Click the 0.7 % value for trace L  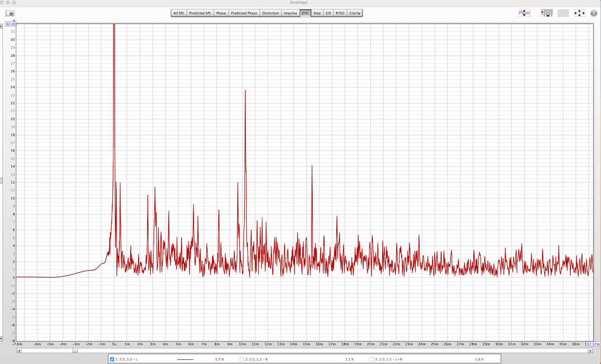pos(219,359)
